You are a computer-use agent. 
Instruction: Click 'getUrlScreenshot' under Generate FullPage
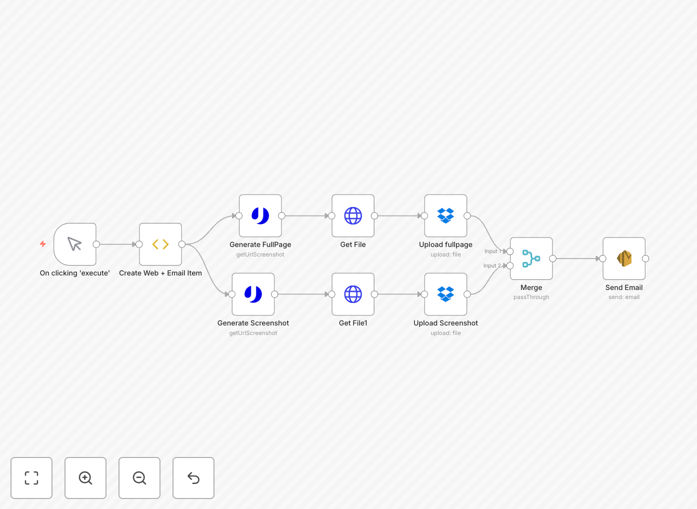point(260,254)
